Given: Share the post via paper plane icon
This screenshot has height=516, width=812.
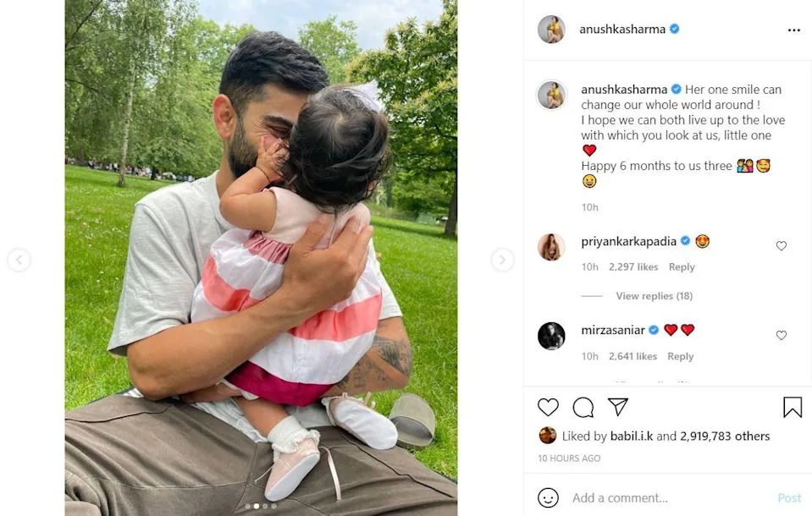Looking at the screenshot, I should tap(618, 407).
